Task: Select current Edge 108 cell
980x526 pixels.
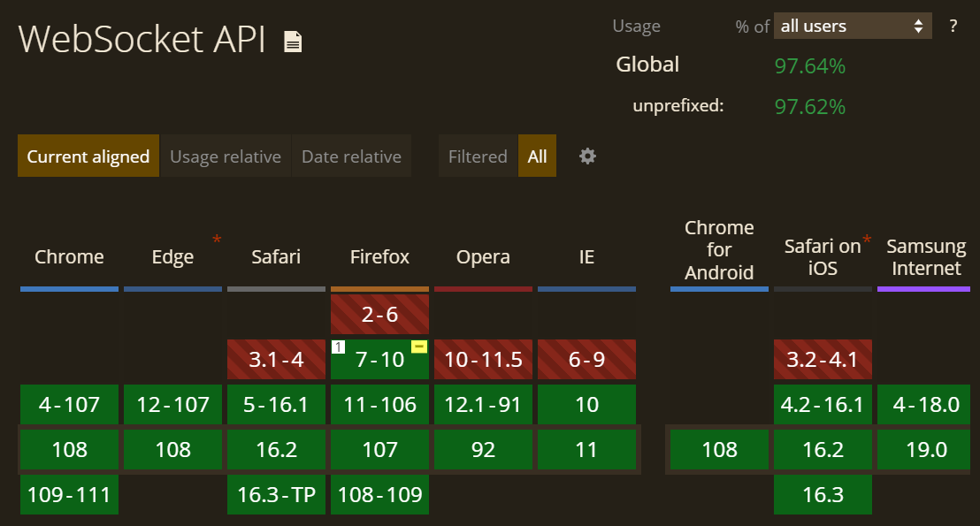Action: [173, 449]
